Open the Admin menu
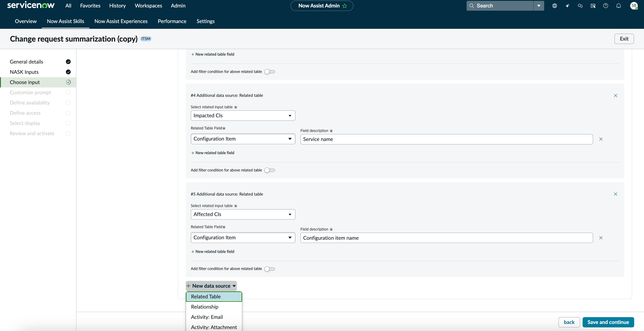 (x=178, y=6)
